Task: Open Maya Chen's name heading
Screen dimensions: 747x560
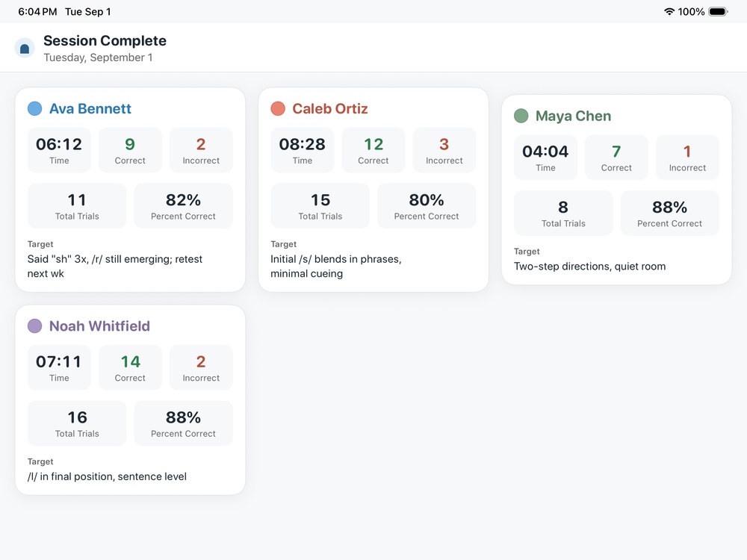Action: pos(573,116)
